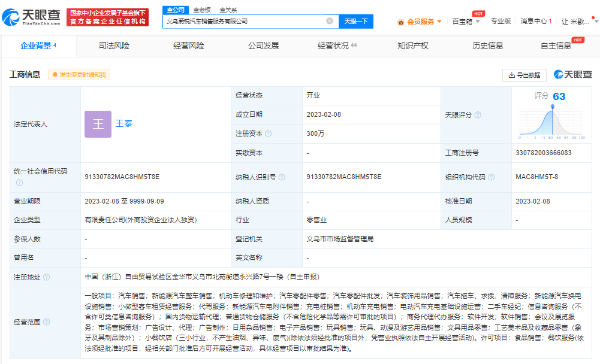Open legal representative 王泰 link
This screenshot has height=364, width=600.
(124, 124)
